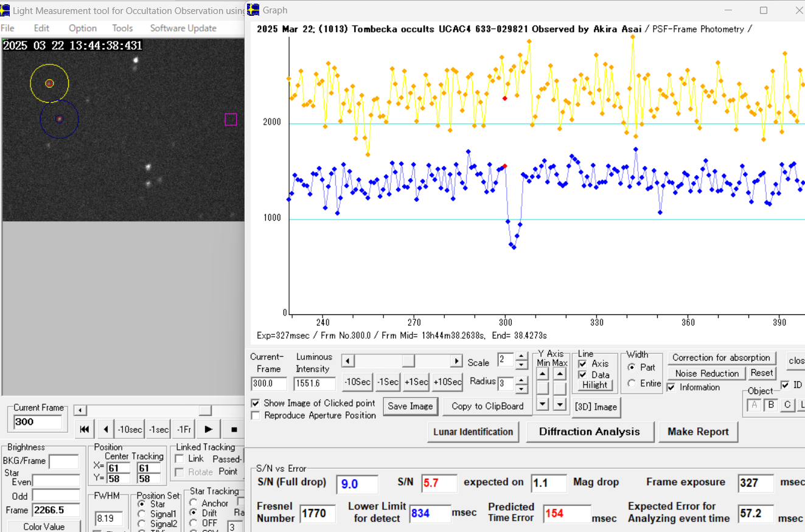The width and height of the screenshot is (805, 532).
Task: Toggle Show Image of Clicked point checkbox
Action: coord(256,403)
